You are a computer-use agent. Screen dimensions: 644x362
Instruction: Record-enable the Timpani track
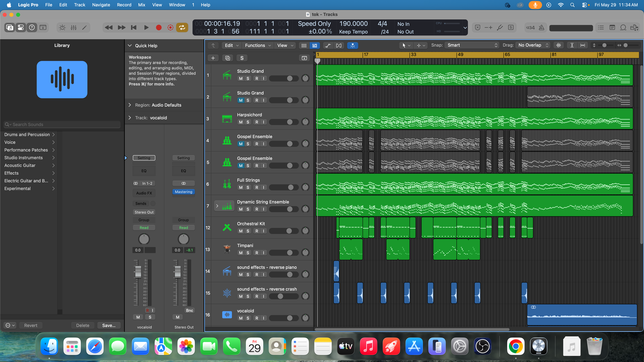pos(257,253)
